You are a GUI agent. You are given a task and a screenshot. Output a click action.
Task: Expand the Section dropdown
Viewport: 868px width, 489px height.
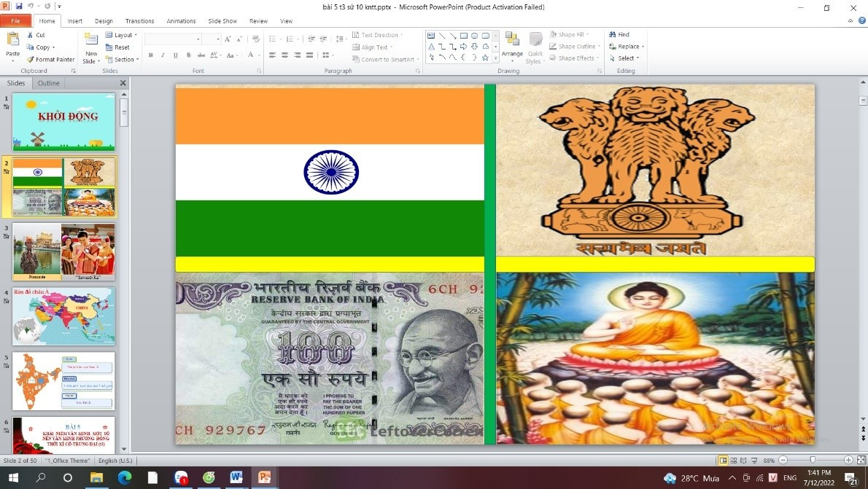123,59
